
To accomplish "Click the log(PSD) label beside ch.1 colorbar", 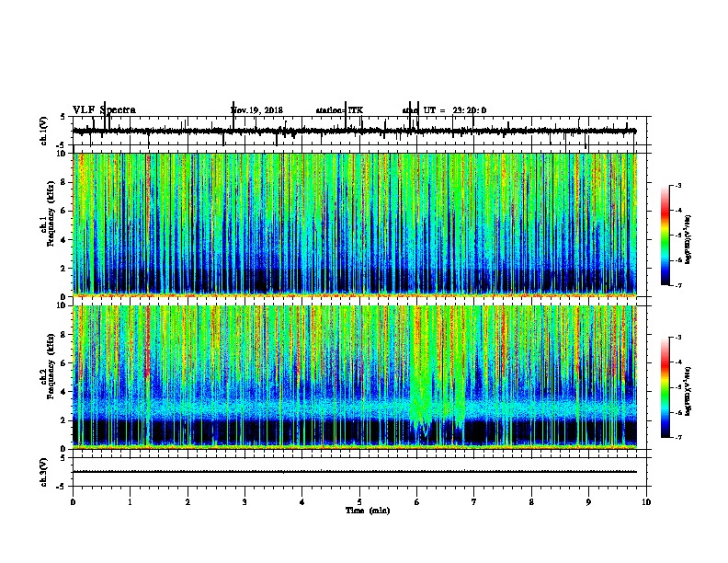I will click(688, 239).
